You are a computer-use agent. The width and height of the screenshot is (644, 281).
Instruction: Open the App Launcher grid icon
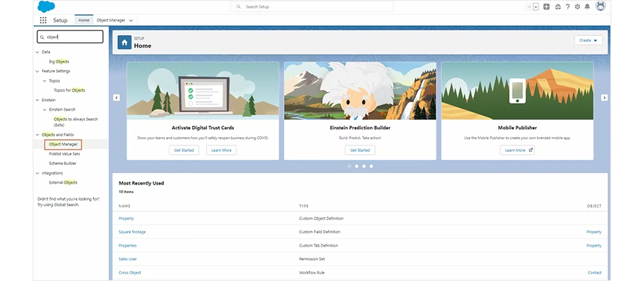(43, 20)
